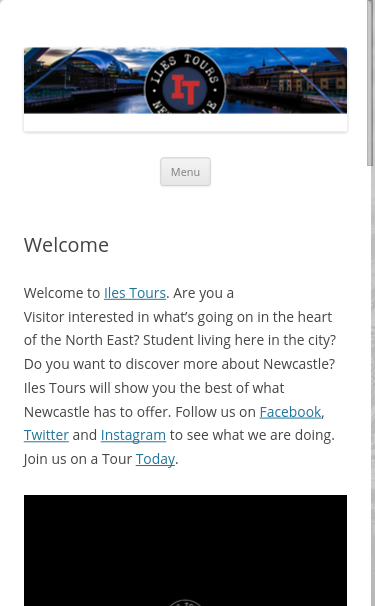Screen dimensions: 375x606
Task: Click the black video player area
Action: 185,550
